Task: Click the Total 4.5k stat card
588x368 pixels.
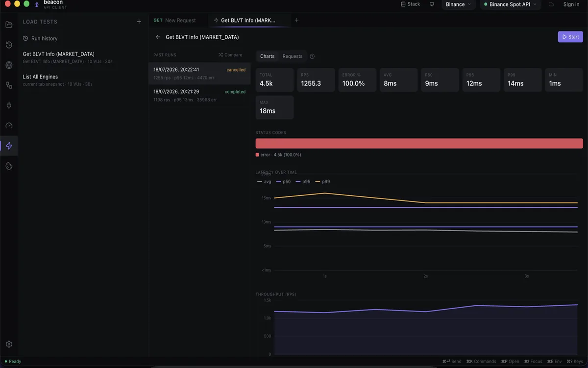Action: 274,80
